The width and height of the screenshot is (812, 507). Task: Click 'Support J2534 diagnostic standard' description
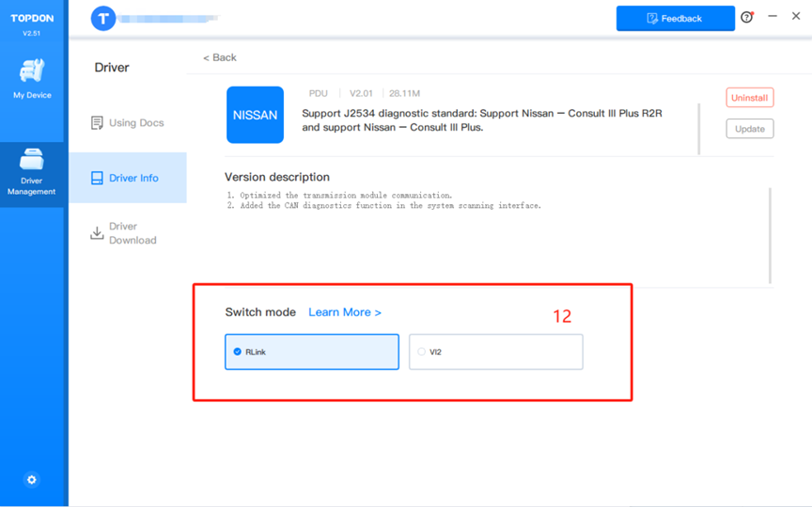tap(482, 120)
